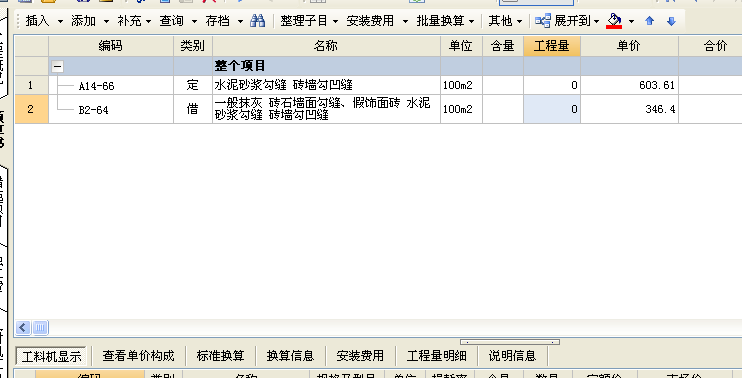Click the unit price 603.61 cell
Image resolution: width=742 pixels, height=378 pixels.
[x=629, y=85]
